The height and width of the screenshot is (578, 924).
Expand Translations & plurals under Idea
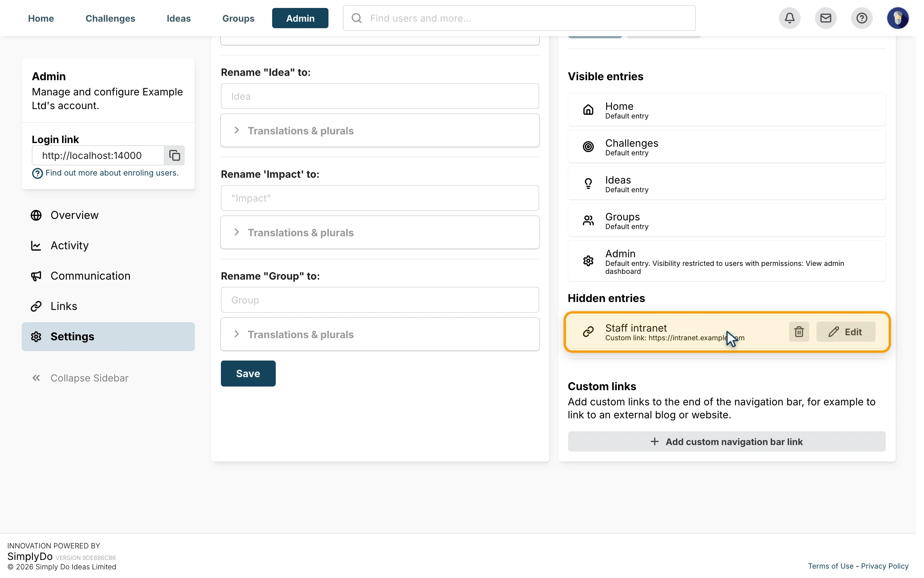click(x=380, y=130)
